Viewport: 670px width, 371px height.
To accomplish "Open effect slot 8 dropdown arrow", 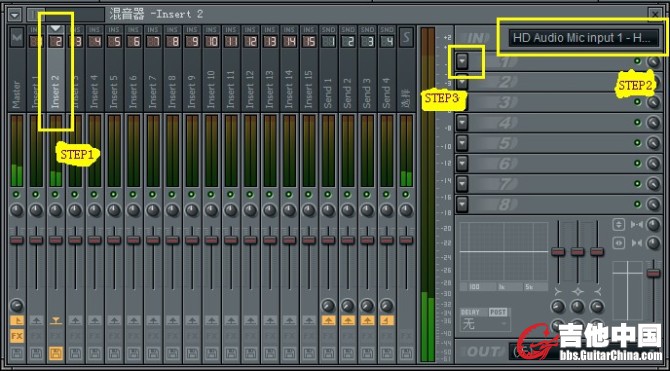I will (462, 204).
